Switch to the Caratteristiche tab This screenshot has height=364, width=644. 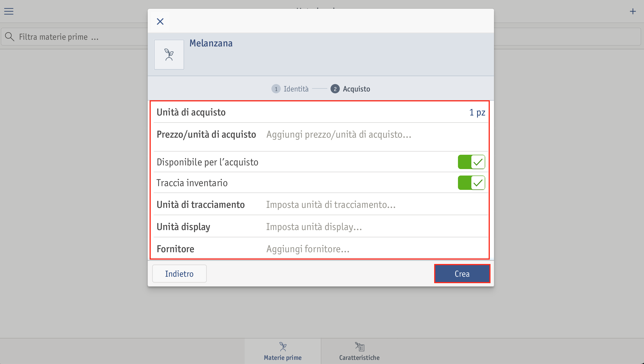[359, 351]
